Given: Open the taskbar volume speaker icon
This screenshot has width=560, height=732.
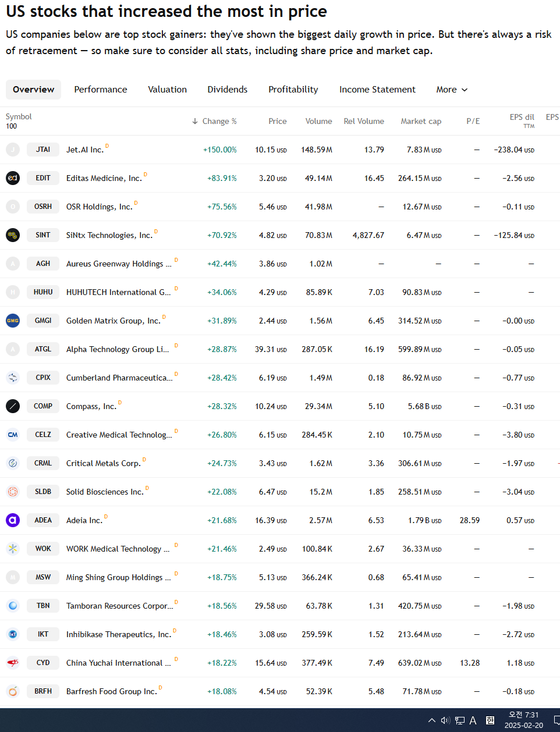Looking at the screenshot, I should 445,720.
